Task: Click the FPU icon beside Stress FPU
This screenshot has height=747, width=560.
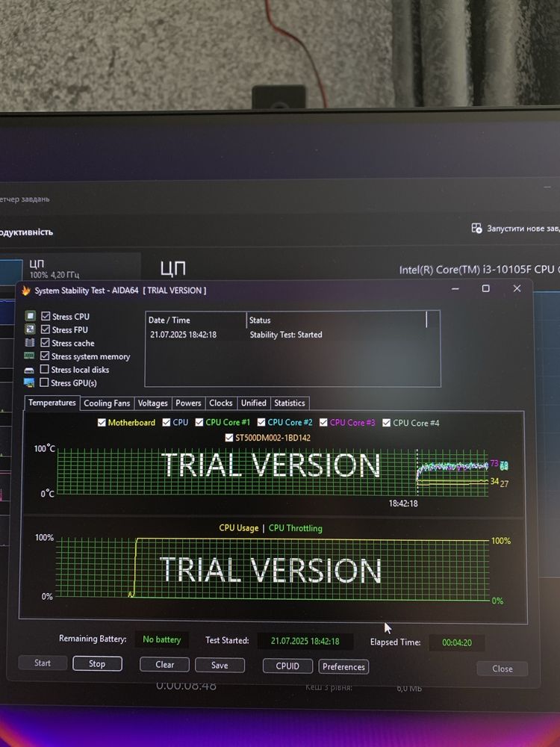Action: 30,329
